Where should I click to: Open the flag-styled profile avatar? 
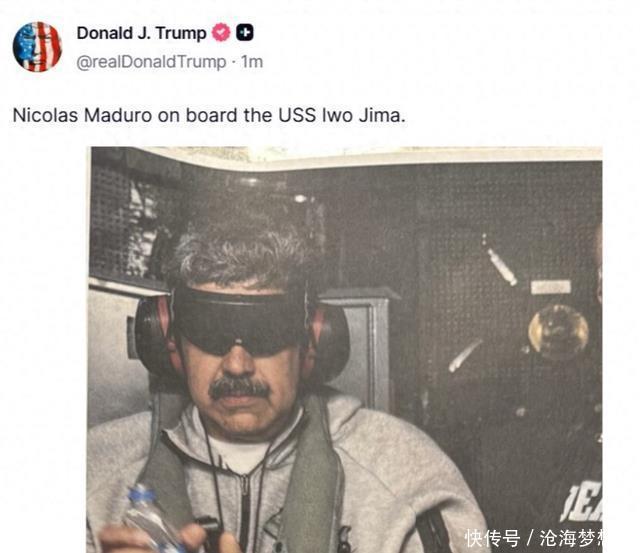click(x=37, y=47)
